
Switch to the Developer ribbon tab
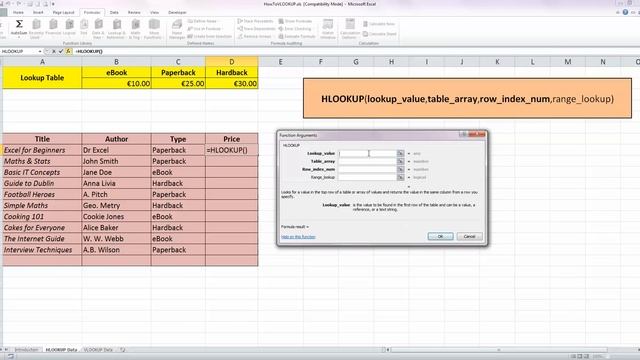pyautogui.click(x=177, y=13)
